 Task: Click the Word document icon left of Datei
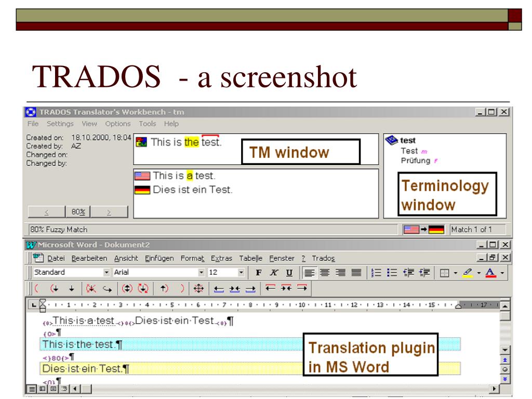[38, 258]
